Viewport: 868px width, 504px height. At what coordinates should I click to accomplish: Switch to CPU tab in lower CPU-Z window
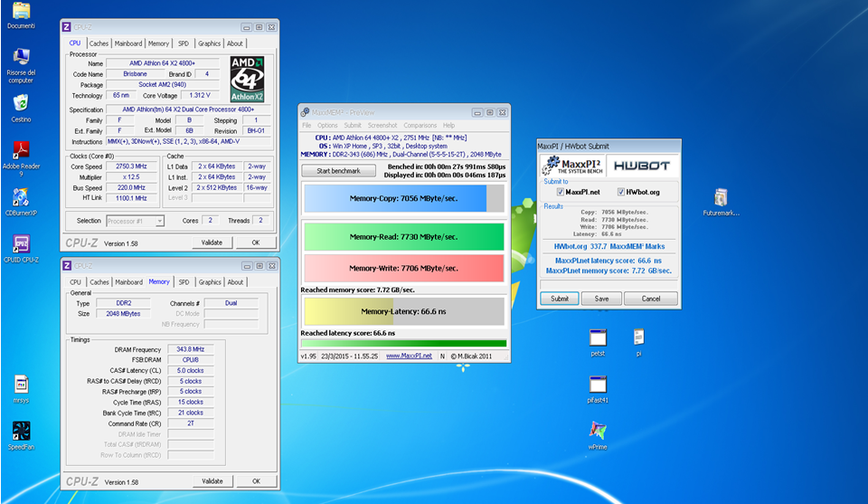76,282
